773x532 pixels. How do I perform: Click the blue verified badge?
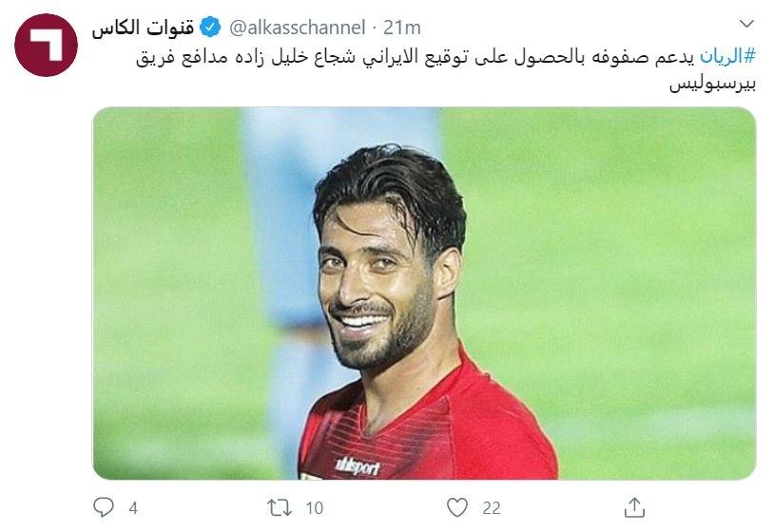[x=210, y=28]
